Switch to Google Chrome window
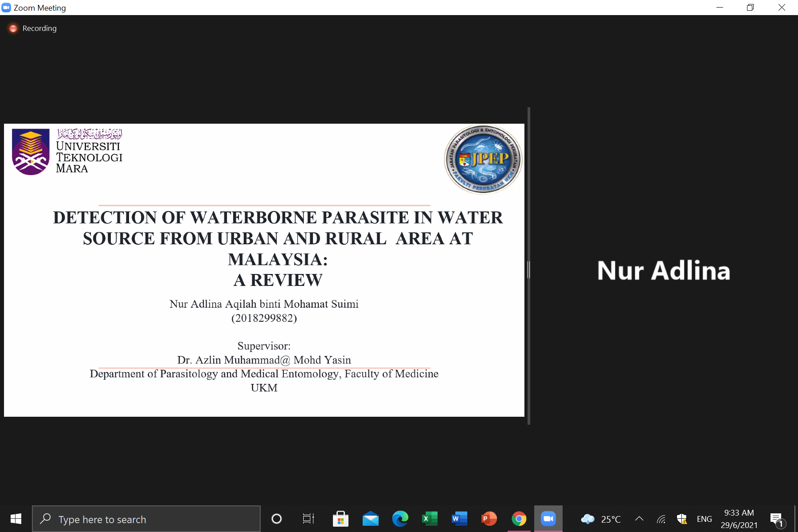Viewport: 798px width, 532px height. (x=519, y=519)
